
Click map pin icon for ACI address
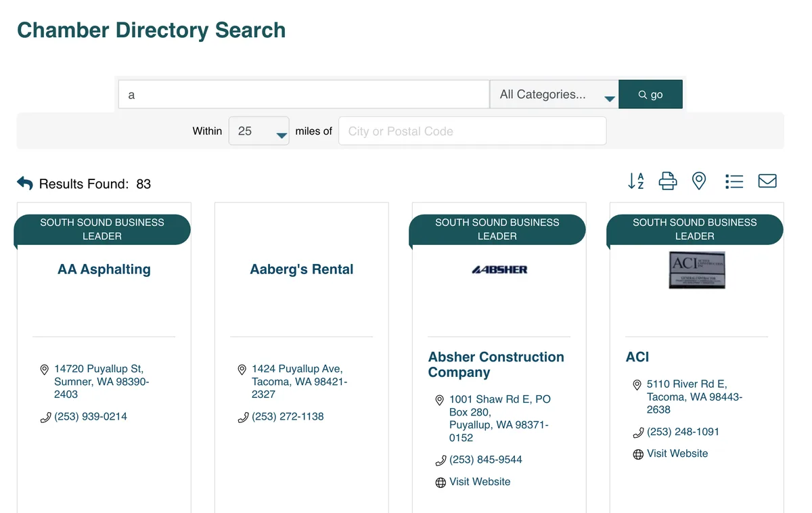click(x=637, y=385)
